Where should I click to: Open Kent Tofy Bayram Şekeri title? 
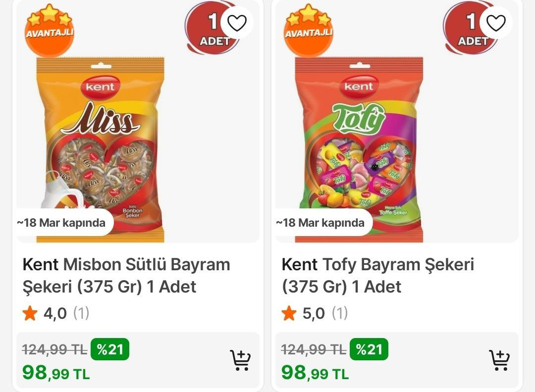point(377,275)
